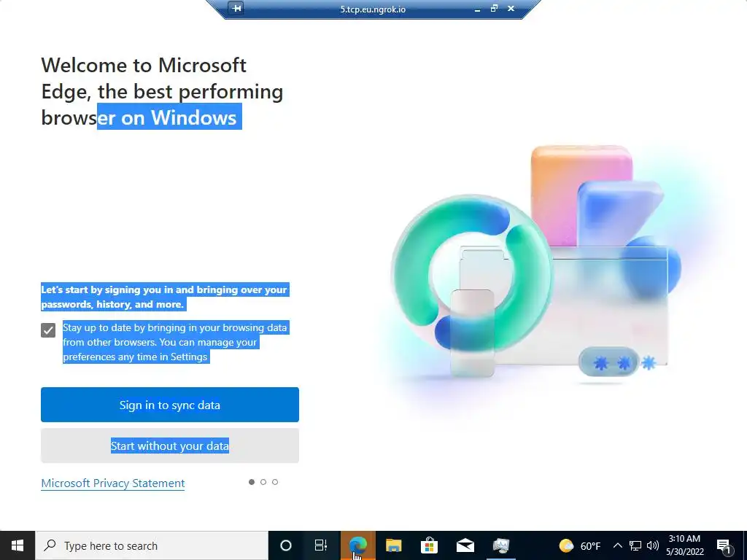
Task: Jump to the third page indicator dot
Action: [275, 482]
